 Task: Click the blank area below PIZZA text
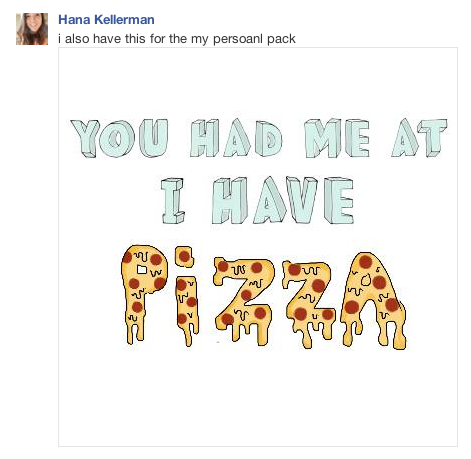coord(258,397)
